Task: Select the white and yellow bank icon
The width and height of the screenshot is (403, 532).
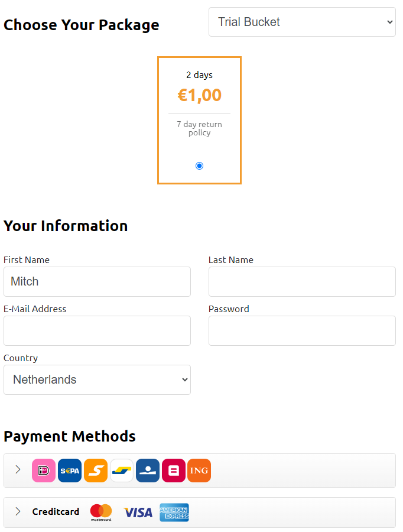Action: click(x=121, y=470)
